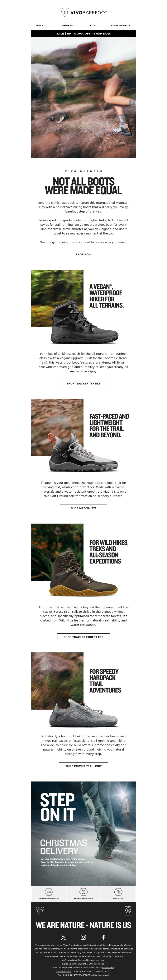
Task: Open the X (Twitter) social icon
Action: coord(63,937)
